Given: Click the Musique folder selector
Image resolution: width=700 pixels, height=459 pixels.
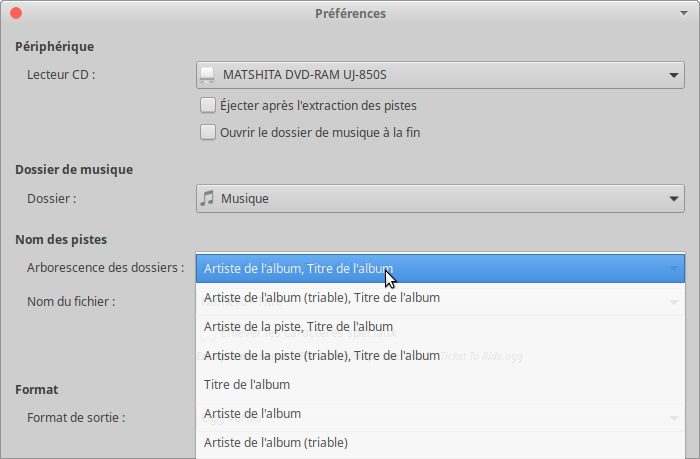Looking at the screenshot, I should pyautogui.click(x=440, y=199).
